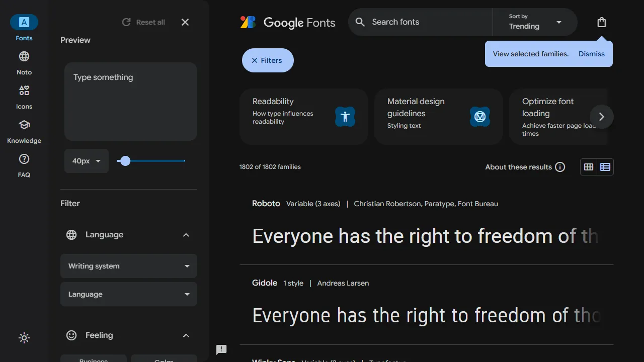Open the Gidole font family
Viewport: 644px width, 362px height.
[265, 283]
